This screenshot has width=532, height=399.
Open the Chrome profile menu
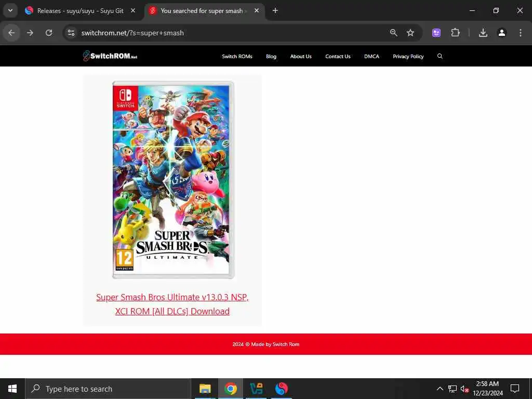pyautogui.click(x=502, y=33)
